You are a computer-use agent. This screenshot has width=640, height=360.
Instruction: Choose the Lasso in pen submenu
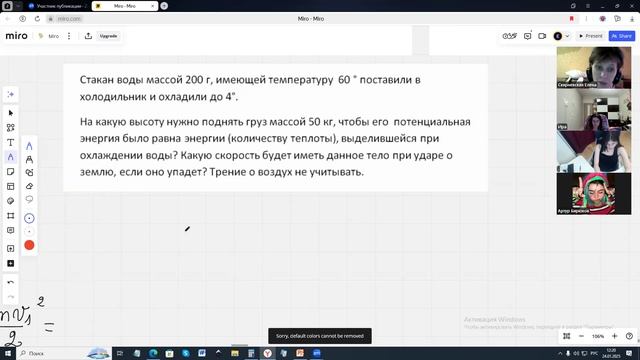pyautogui.click(x=29, y=200)
